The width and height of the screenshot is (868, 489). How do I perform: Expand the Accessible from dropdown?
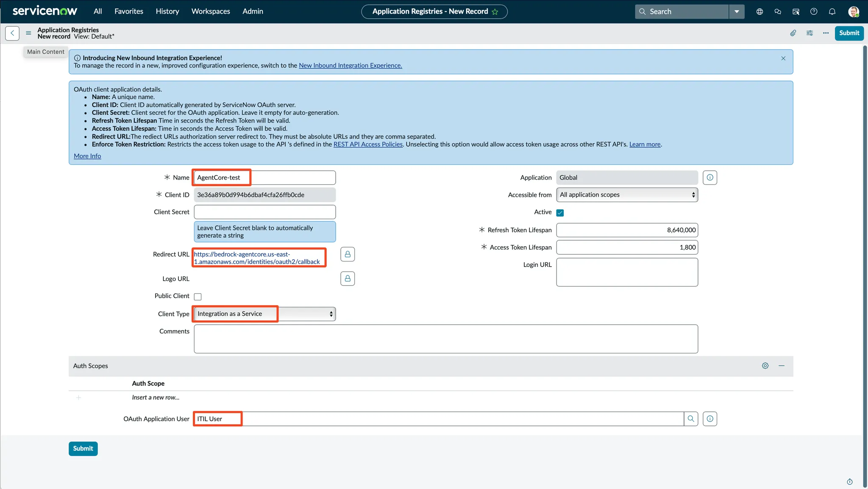(627, 195)
